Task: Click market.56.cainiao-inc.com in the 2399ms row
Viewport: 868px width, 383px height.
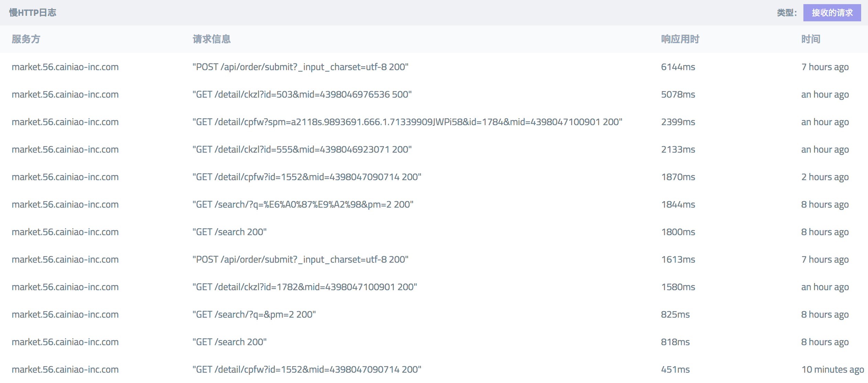Action: (x=65, y=122)
